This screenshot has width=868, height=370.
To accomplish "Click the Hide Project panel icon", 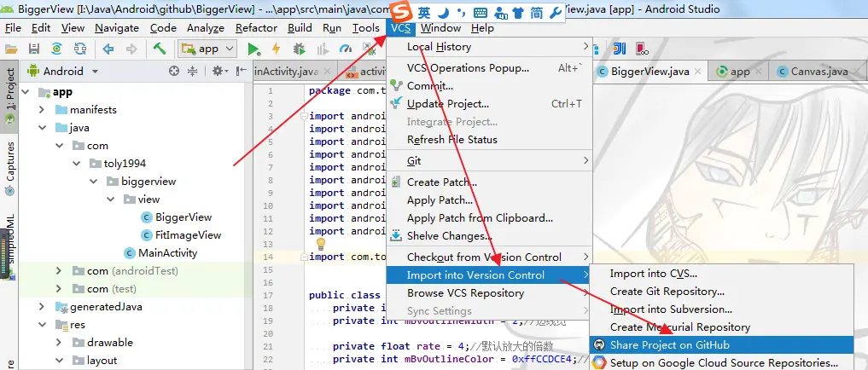I will point(242,71).
